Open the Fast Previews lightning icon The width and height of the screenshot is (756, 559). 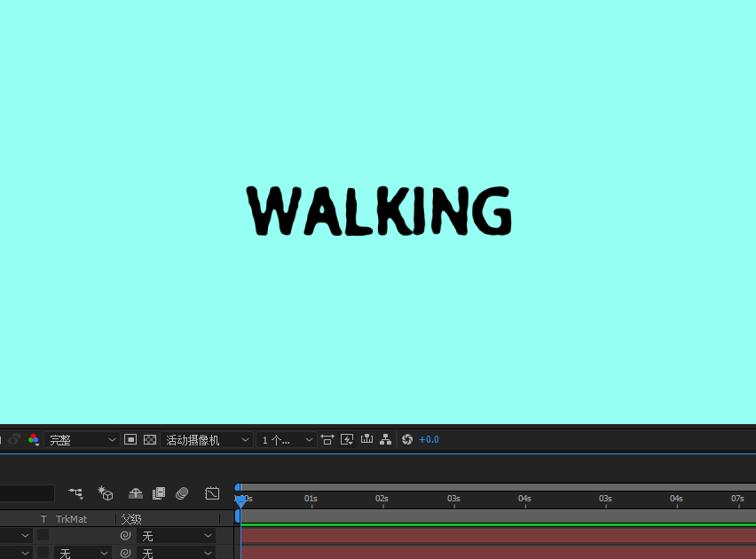(347, 439)
